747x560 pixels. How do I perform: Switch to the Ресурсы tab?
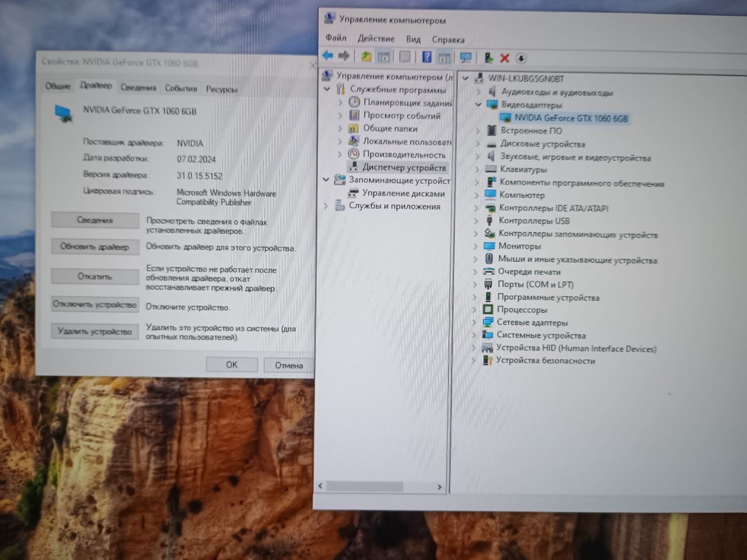tap(222, 89)
